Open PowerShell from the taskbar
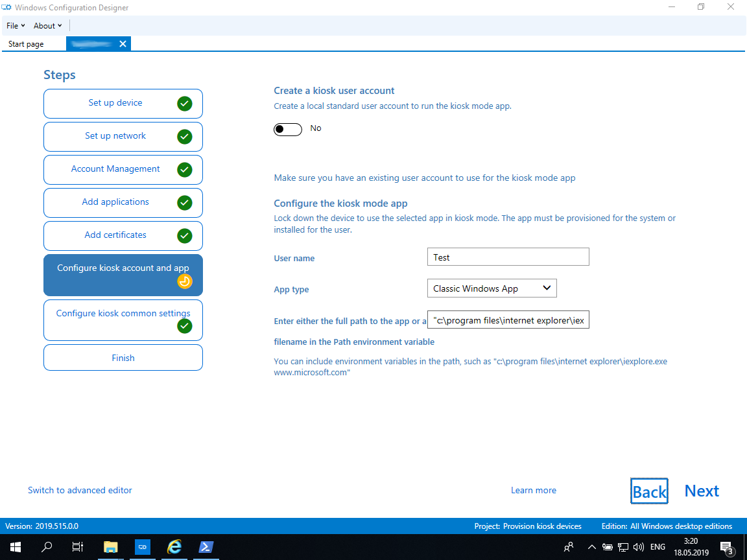 206,546
